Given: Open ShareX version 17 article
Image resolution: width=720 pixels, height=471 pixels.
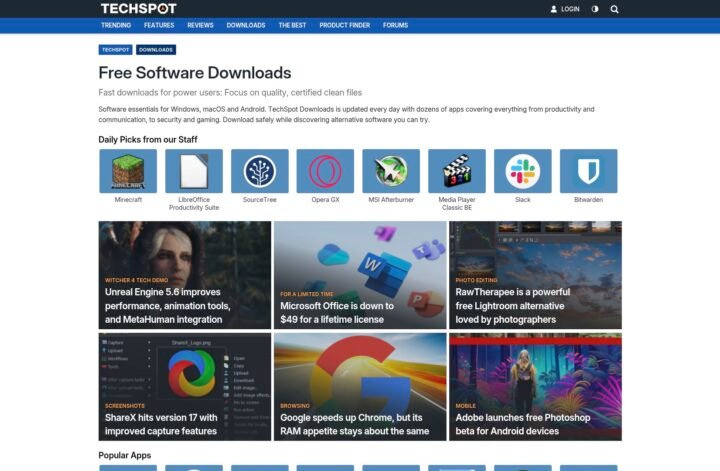Looking at the screenshot, I should coord(185,387).
